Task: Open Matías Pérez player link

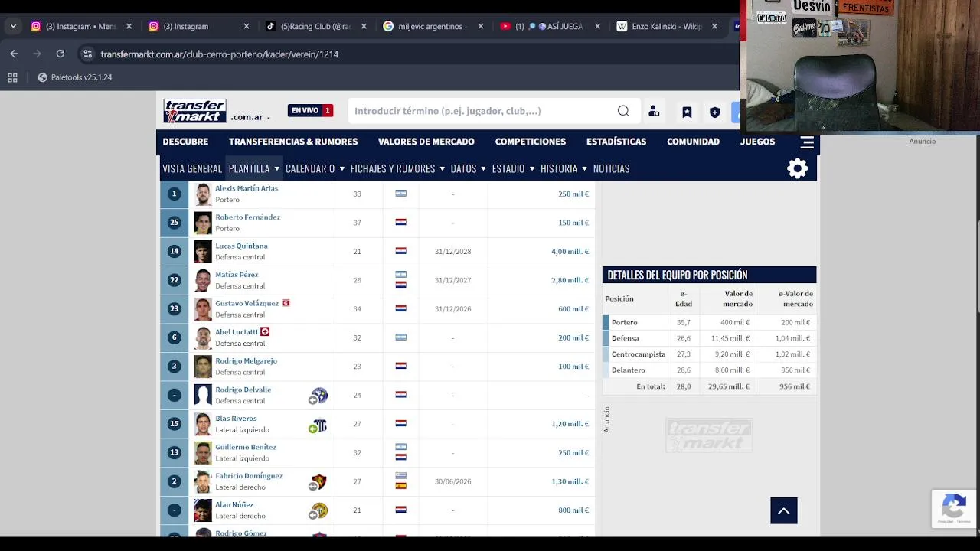Action: 237,274
